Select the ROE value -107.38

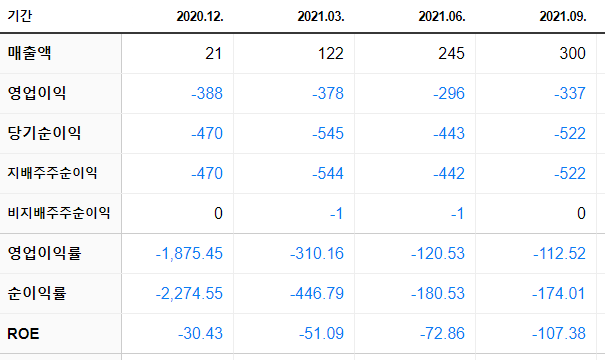pyautogui.click(x=559, y=333)
